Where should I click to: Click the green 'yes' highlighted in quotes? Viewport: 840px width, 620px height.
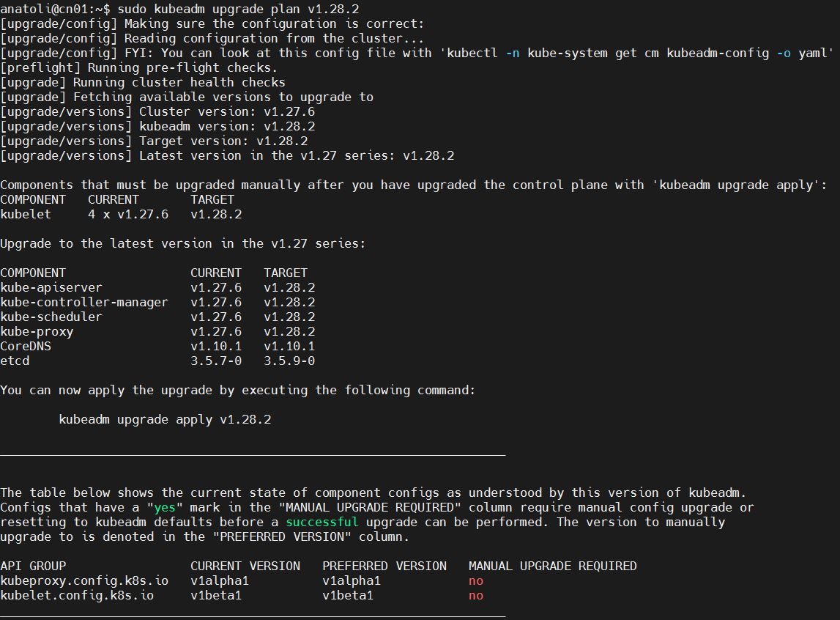(x=164, y=507)
